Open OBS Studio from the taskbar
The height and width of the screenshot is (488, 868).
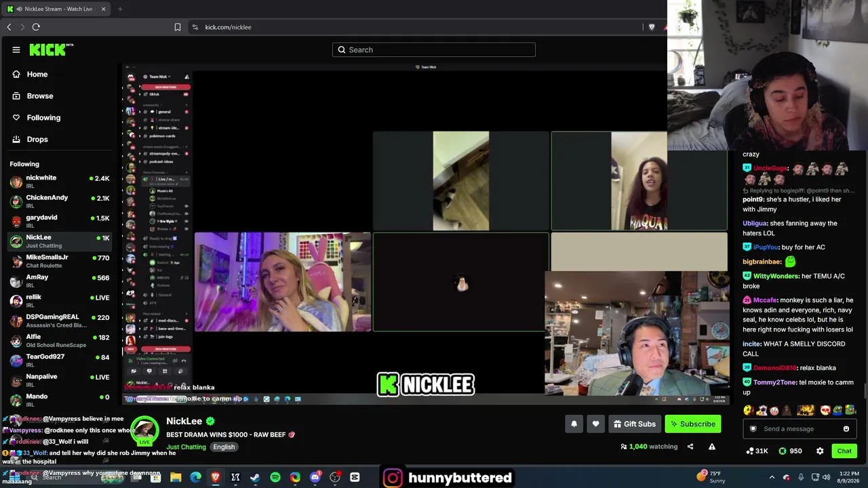click(x=335, y=478)
